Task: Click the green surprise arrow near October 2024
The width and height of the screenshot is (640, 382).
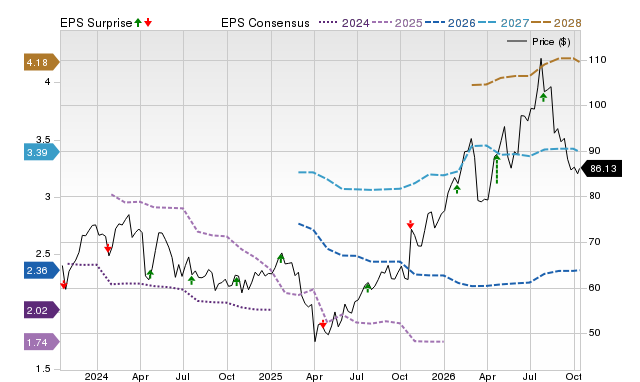Action: click(237, 281)
